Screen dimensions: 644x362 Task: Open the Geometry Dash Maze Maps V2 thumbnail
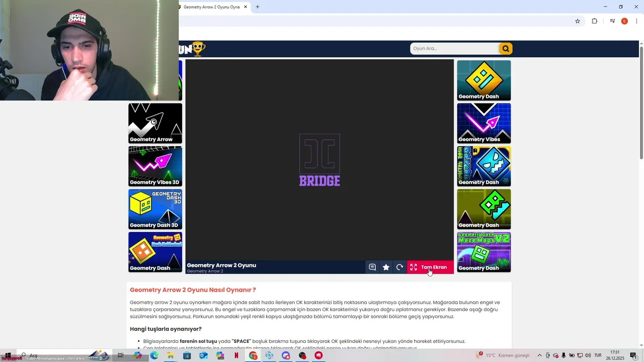click(484, 252)
